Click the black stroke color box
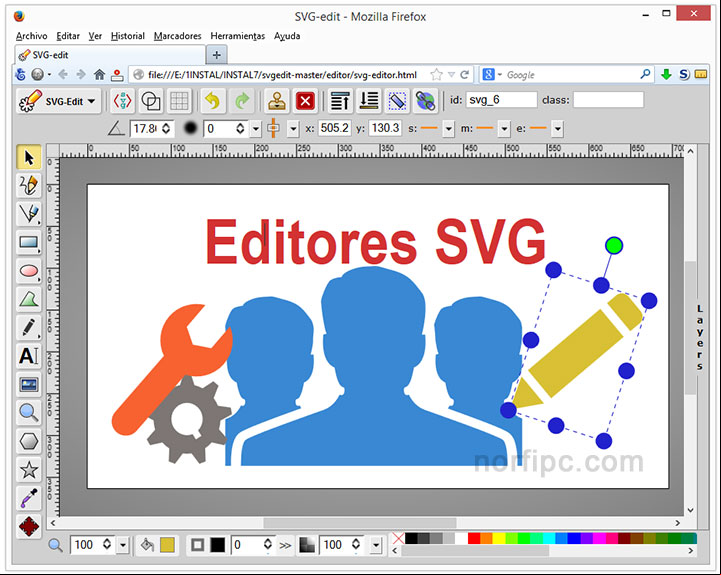721x575 pixels. [217, 545]
